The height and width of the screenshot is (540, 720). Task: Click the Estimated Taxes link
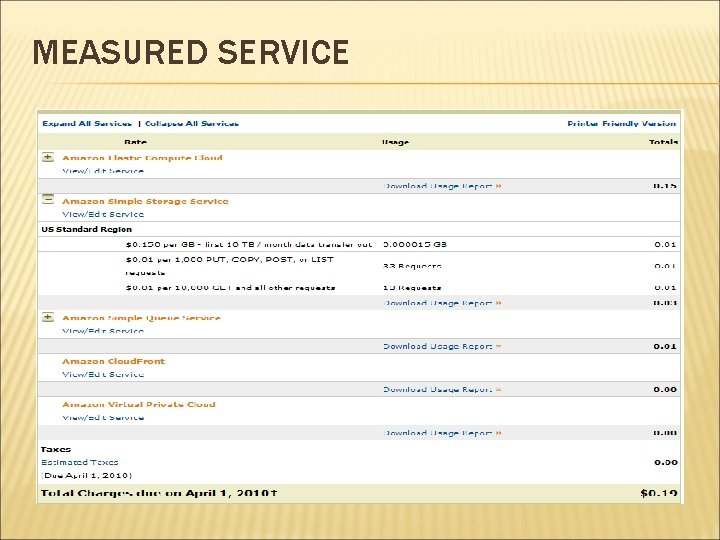point(80,462)
